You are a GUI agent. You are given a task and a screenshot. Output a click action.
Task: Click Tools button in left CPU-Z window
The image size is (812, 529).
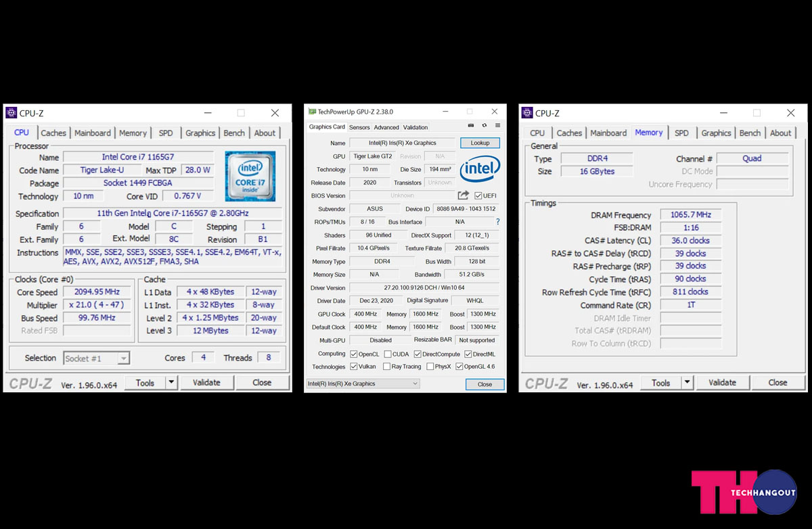[x=145, y=383]
